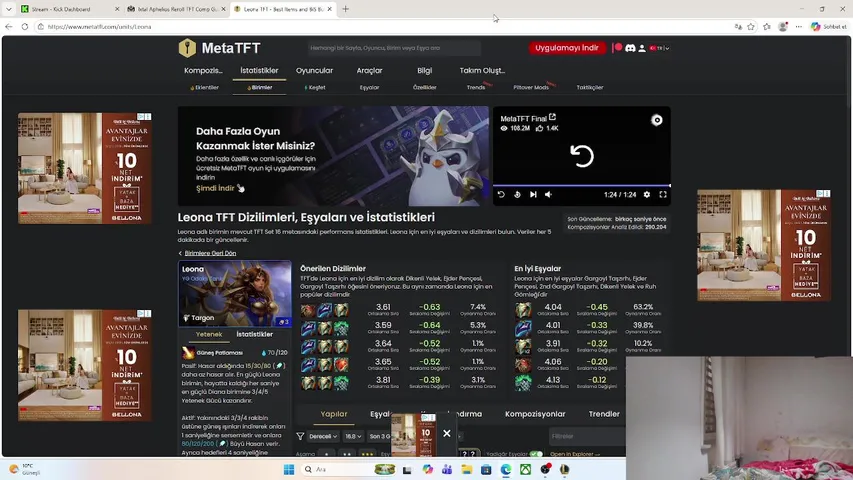
Task: Click browser back arrow
Action: 9,26
